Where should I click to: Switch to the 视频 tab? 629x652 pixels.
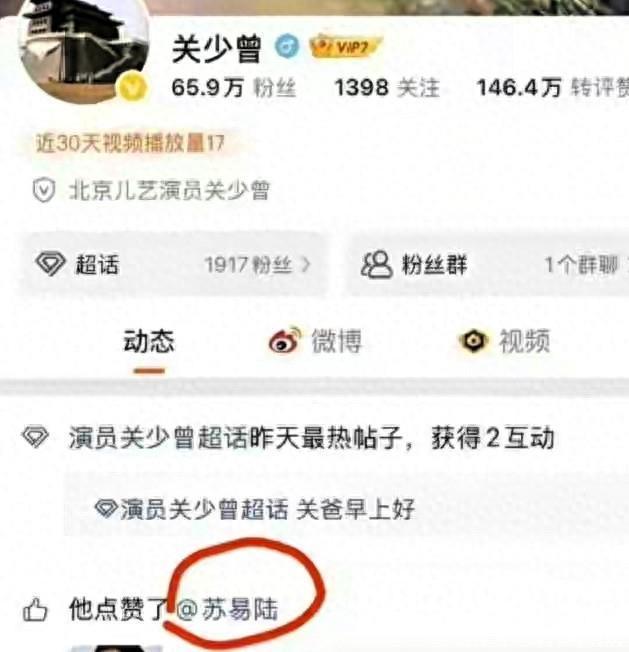tap(504, 341)
